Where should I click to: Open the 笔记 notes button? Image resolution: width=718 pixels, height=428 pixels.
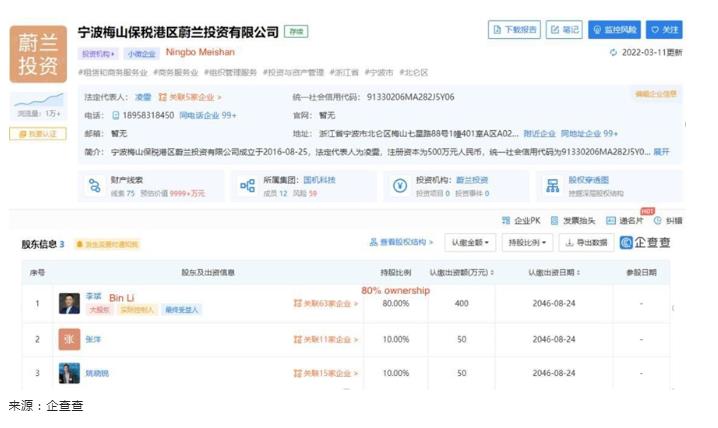click(x=565, y=30)
